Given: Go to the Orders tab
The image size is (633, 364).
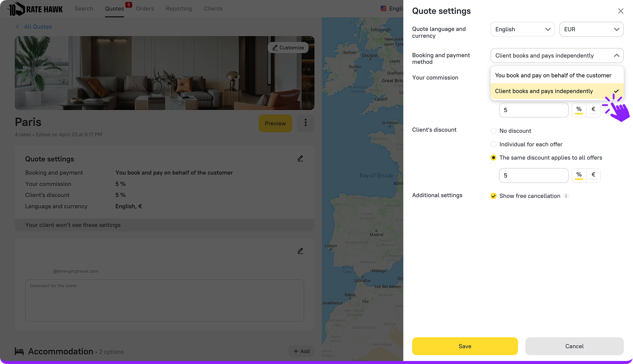Looking at the screenshot, I should [x=145, y=9].
